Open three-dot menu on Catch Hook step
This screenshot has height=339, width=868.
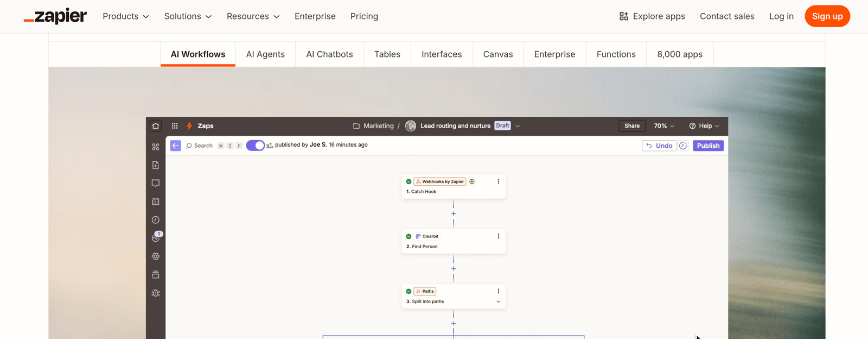coord(499,181)
